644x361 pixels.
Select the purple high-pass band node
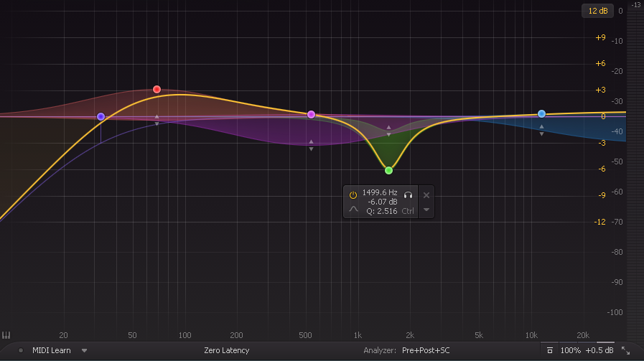click(101, 117)
